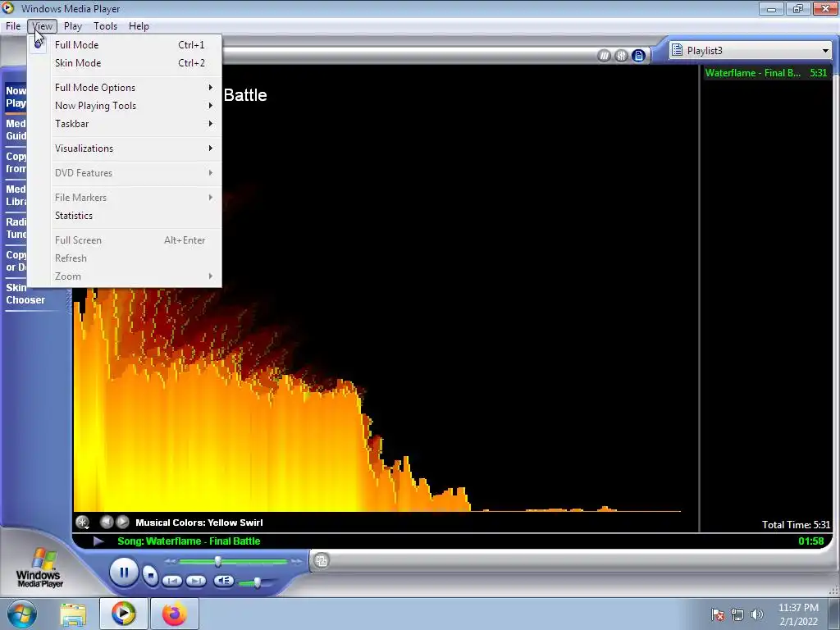Toggle the menu bar display button with slanted lines
The image size is (840, 630).
tap(605, 56)
